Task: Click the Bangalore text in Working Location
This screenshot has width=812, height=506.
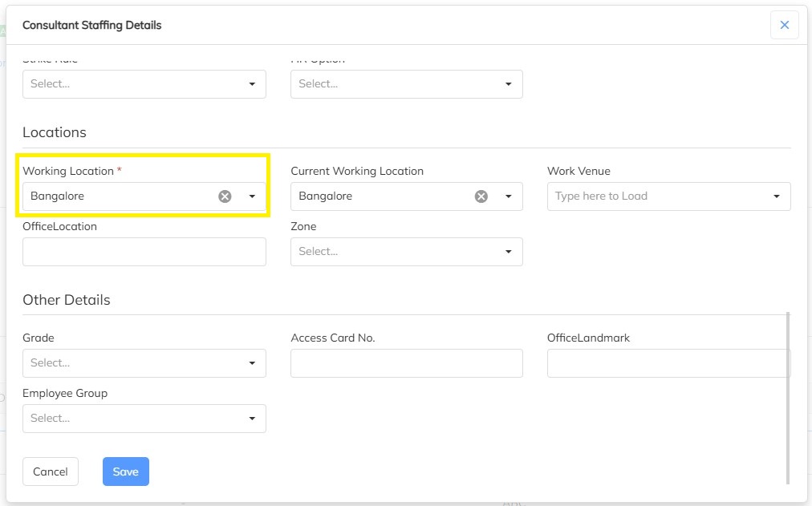Action: 58,196
